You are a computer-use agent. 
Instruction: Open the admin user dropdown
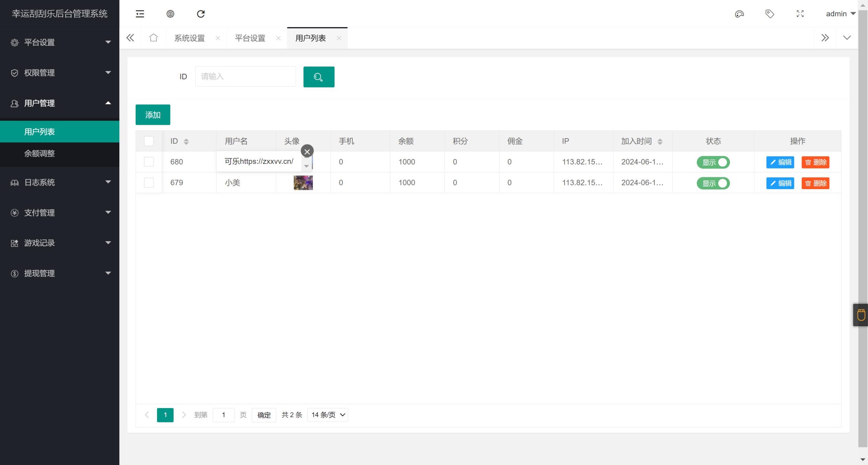[x=840, y=14]
